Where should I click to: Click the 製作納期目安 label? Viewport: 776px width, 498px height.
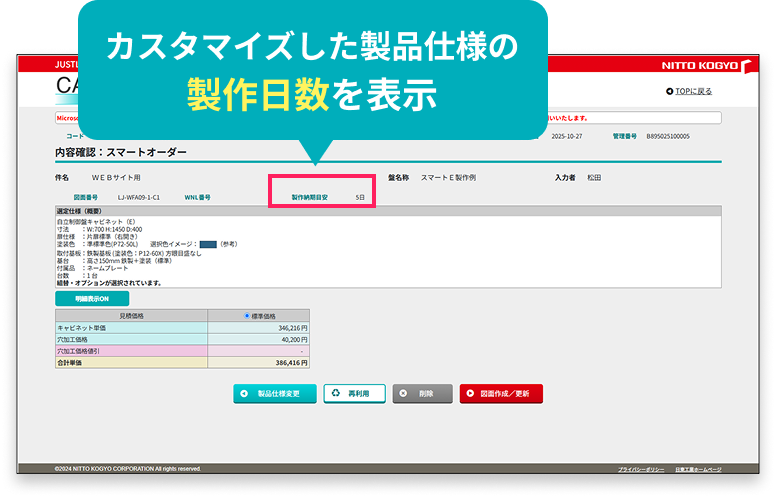coord(310,197)
